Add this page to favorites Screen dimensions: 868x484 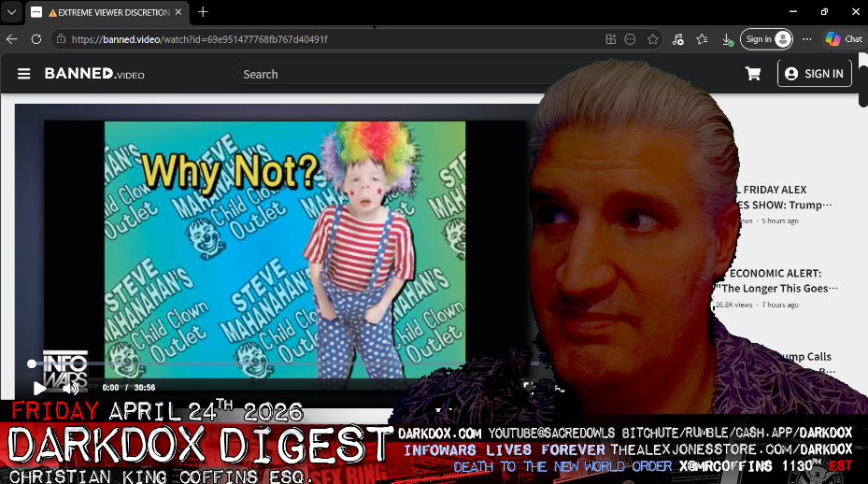pyautogui.click(x=653, y=39)
